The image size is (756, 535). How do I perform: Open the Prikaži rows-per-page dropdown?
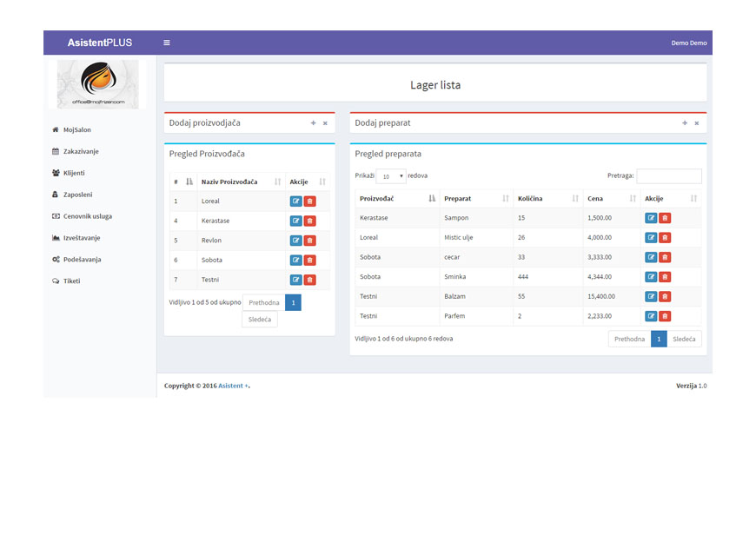pos(391,176)
